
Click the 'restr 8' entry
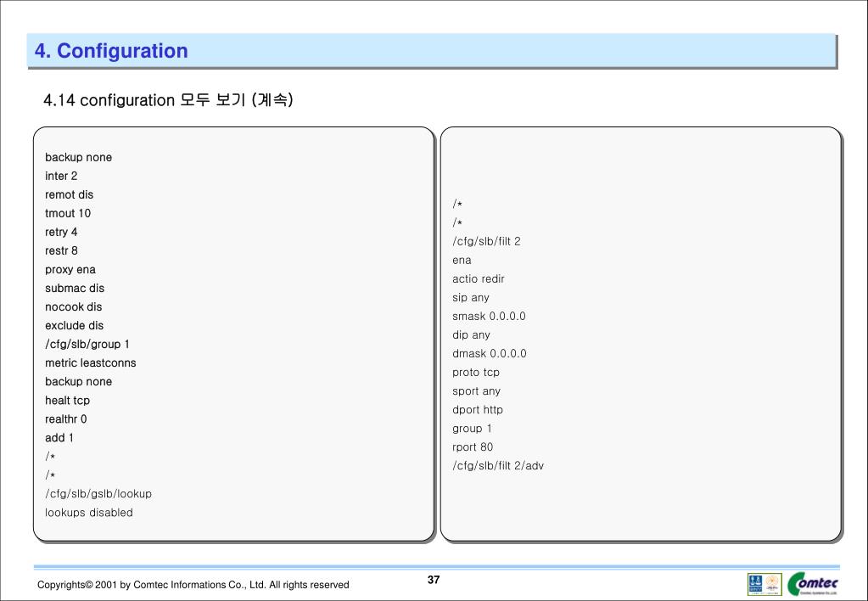coord(61,251)
